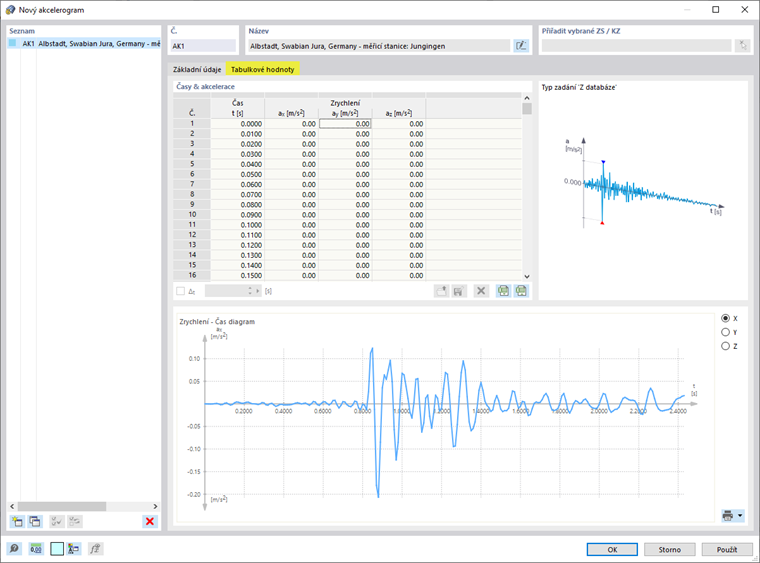Click the list horizontal scrollbar left arrow
The image size is (760, 563).
click(12, 506)
